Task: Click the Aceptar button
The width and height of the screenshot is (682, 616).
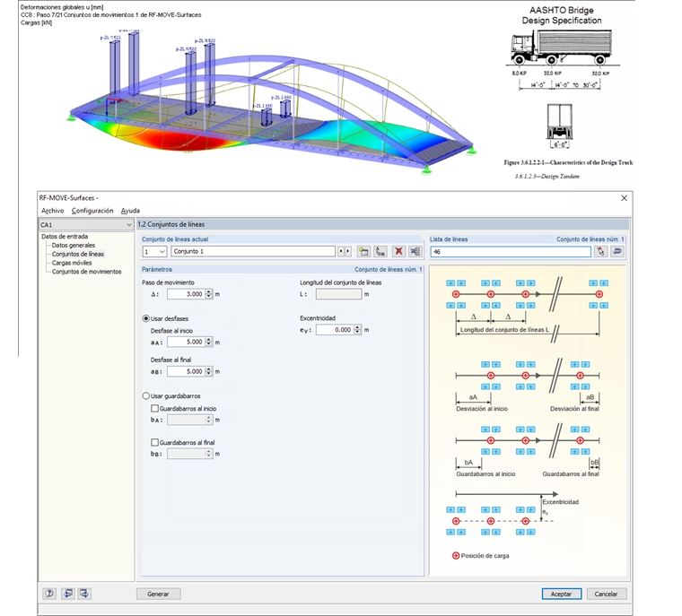Action: click(x=561, y=594)
